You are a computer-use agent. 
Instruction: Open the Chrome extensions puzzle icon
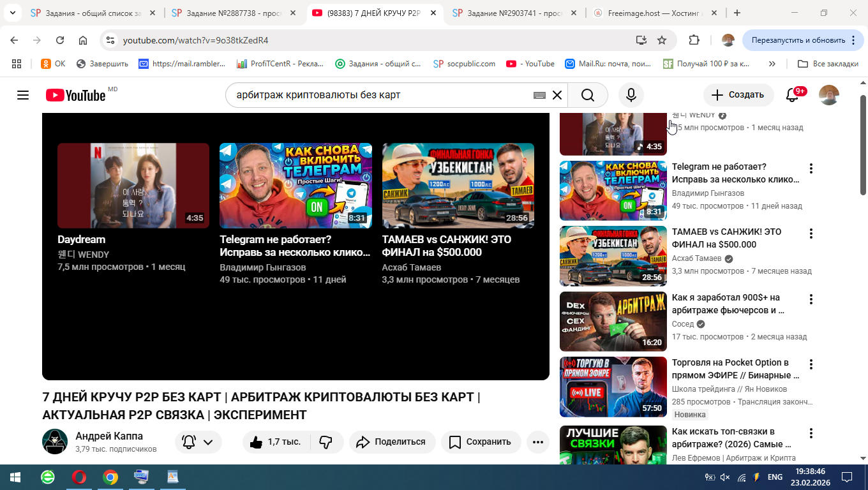694,40
